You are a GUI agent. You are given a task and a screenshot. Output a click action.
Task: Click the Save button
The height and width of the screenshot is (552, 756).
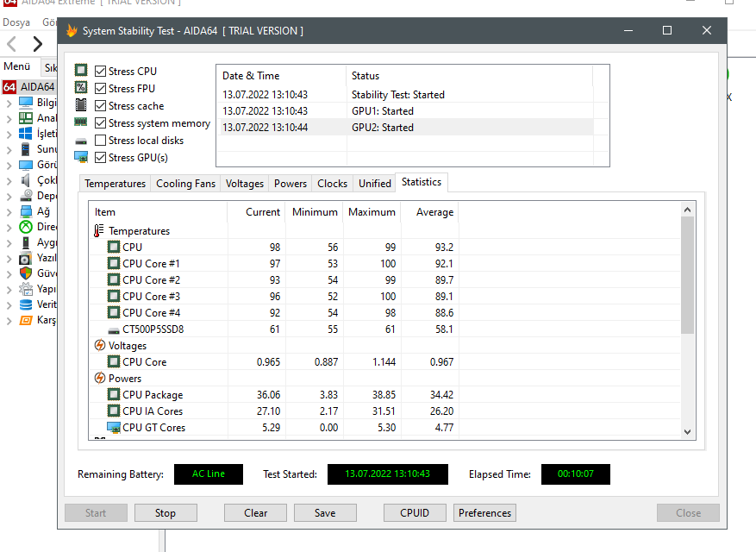(325, 513)
